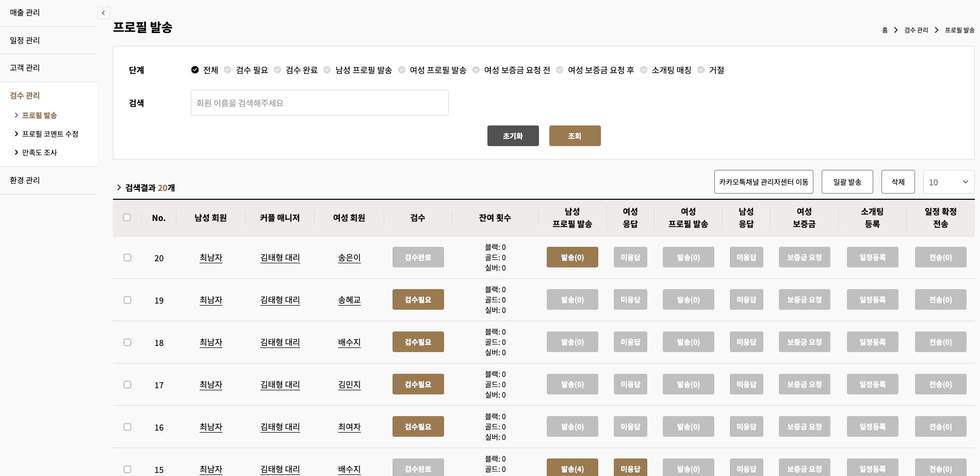This screenshot has width=980, height=476.
Task: Open 일정 관리 in the sidebar
Action: point(25,40)
